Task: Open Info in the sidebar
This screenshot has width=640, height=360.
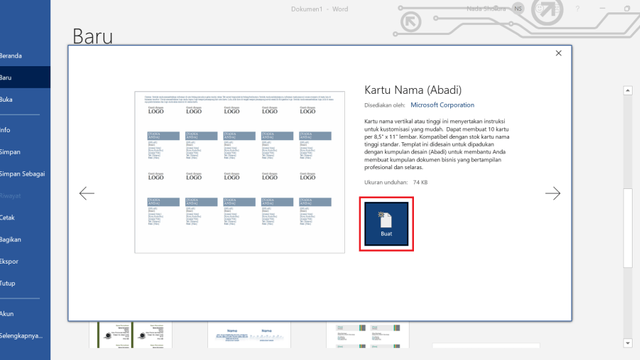Action: click(x=25, y=130)
